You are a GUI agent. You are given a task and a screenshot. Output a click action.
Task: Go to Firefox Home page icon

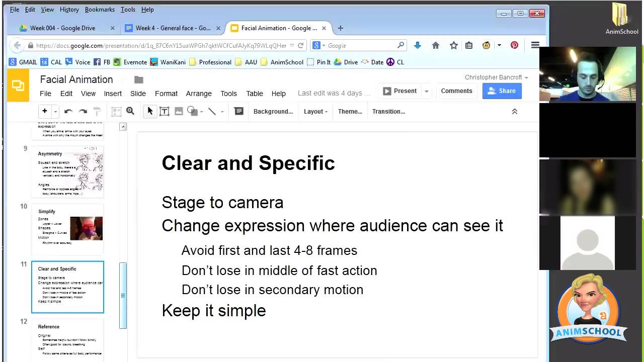tap(436, 45)
